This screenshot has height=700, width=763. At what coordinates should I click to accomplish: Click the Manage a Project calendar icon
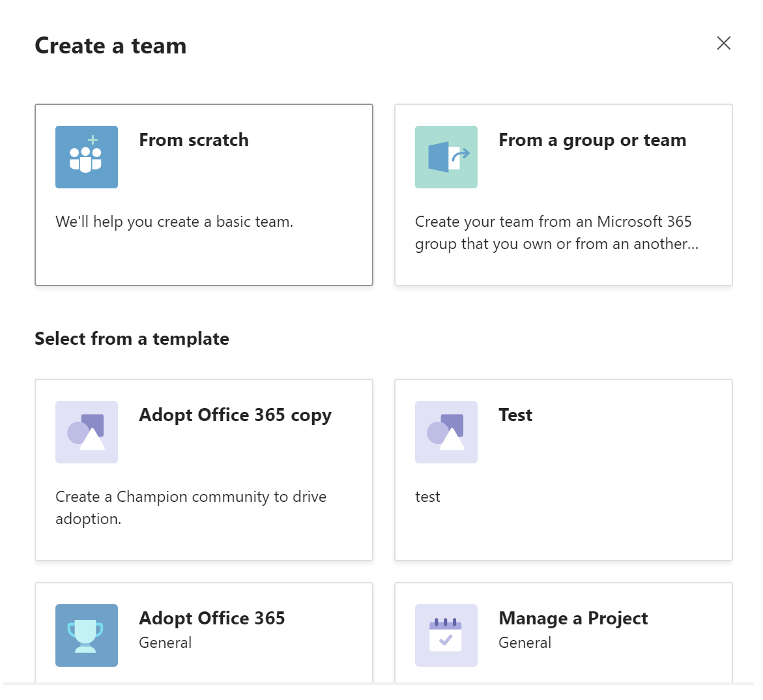(446, 635)
